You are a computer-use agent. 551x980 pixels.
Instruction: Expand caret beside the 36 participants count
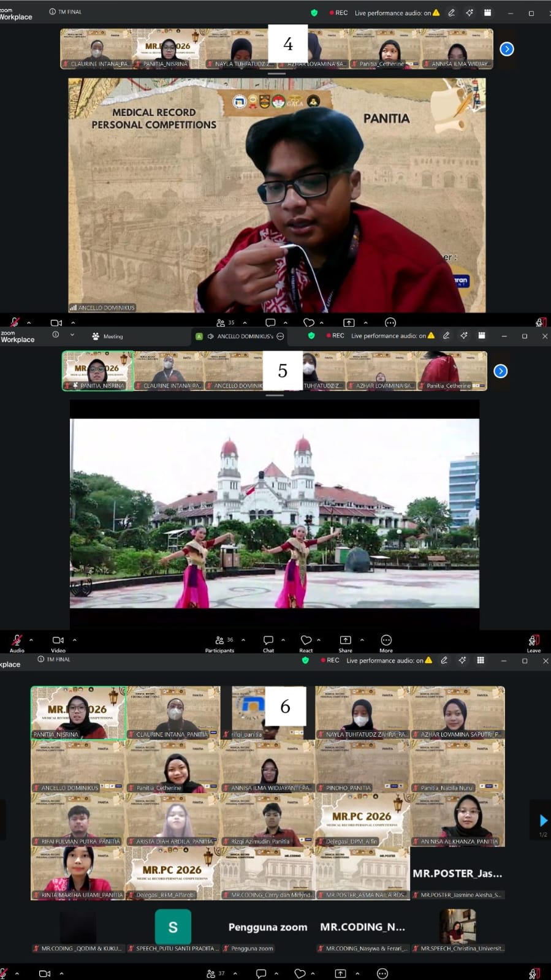(x=243, y=640)
